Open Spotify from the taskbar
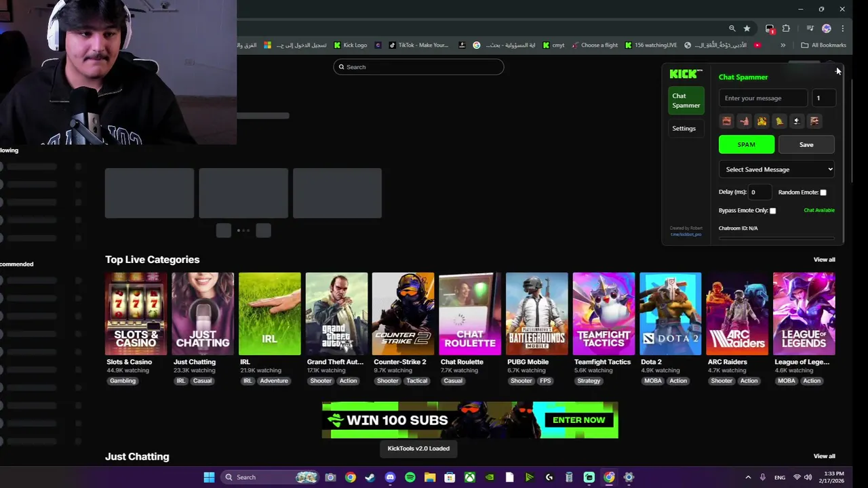The image size is (868, 488). point(410,477)
